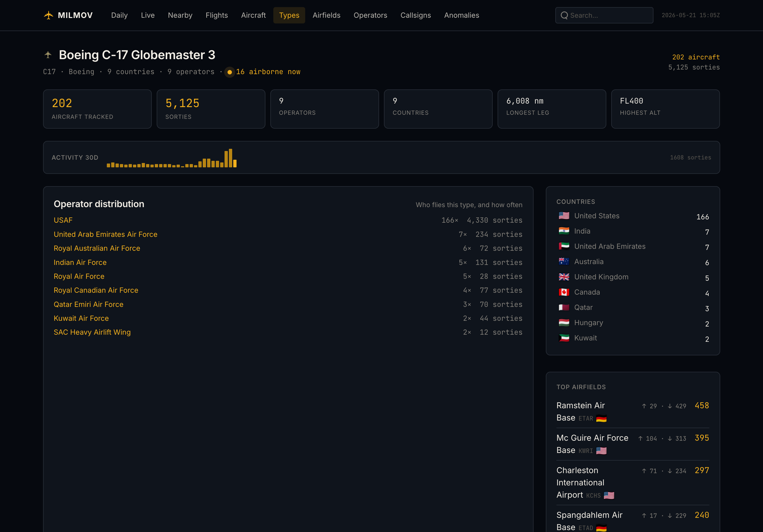The width and height of the screenshot is (763, 532).
Task: Switch to the Live tab
Action: [x=148, y=15]
